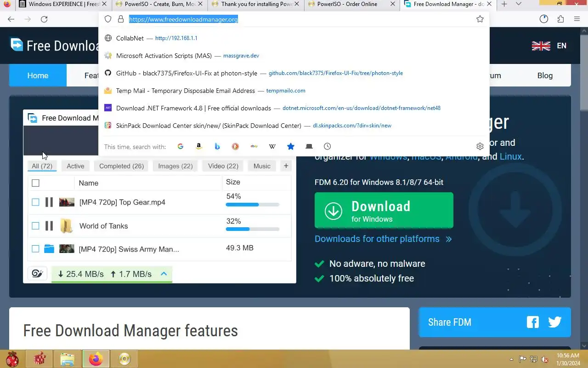The image size is (588, 368).
Task: Click the site security padlock icon
Action: pyautogui.click(x=121, y=19)
